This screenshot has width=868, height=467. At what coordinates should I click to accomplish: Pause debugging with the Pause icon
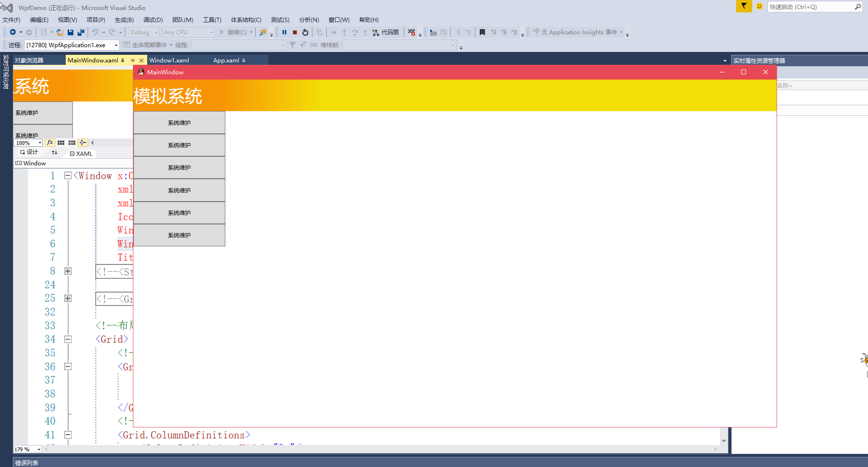284,32
